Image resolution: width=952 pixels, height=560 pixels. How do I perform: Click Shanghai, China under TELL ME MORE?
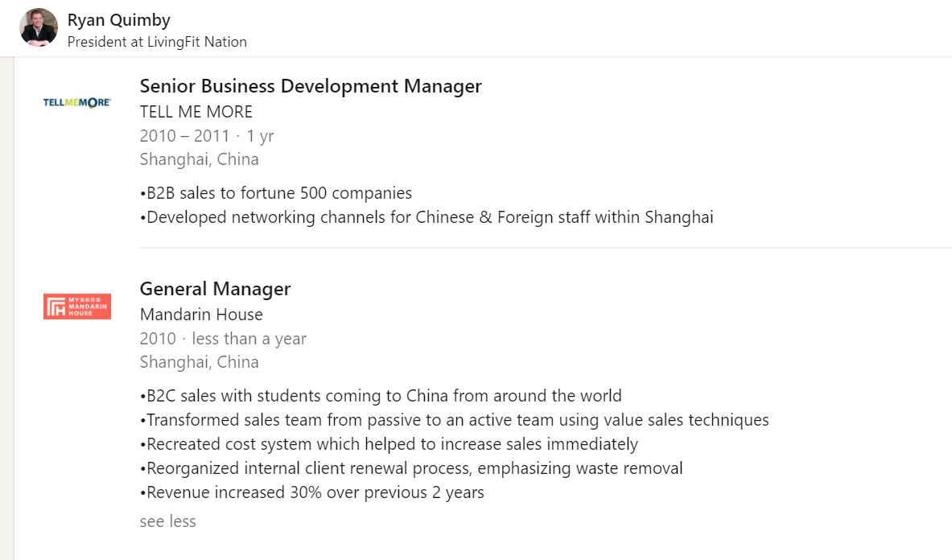coord(199,159)
